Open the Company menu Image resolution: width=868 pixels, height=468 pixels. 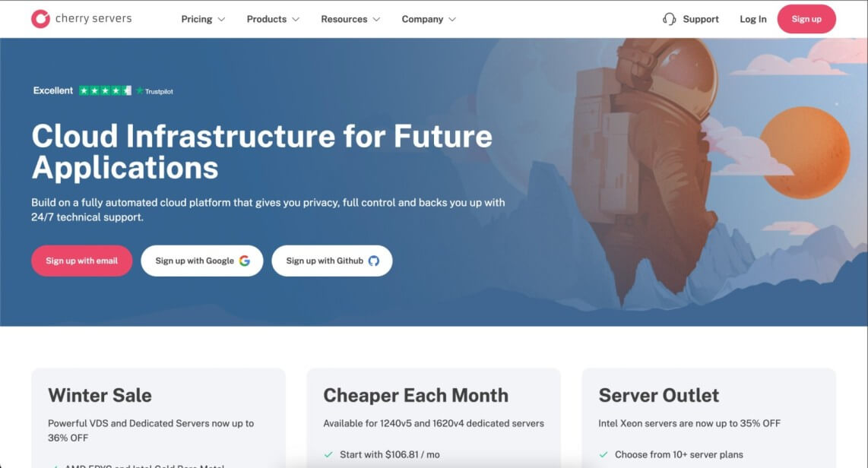pyautogui.click(x=429, y=19)
